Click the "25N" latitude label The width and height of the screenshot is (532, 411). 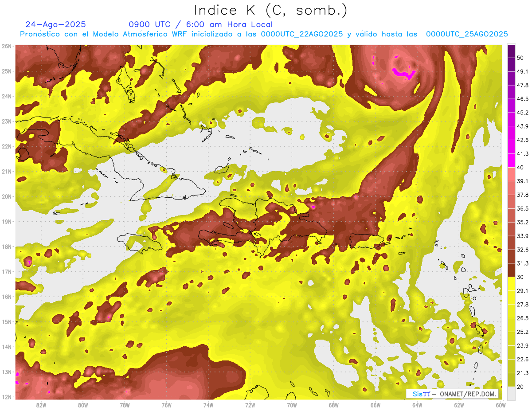7,71
